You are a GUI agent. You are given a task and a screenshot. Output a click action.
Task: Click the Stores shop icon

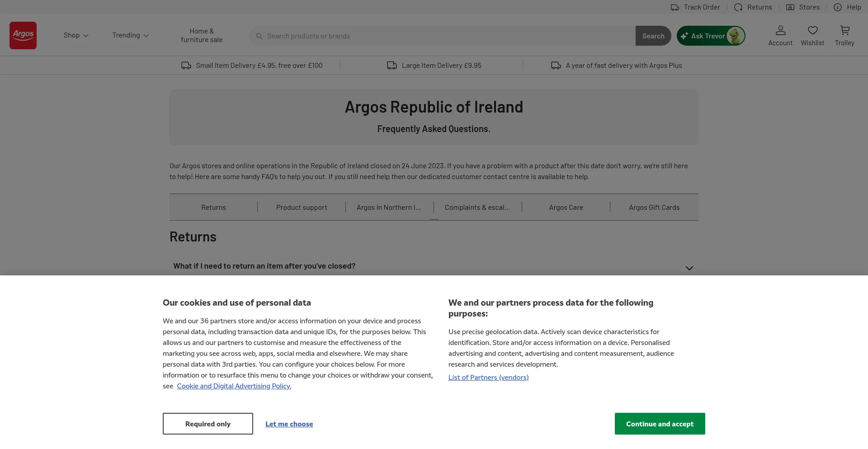point(790,7)
